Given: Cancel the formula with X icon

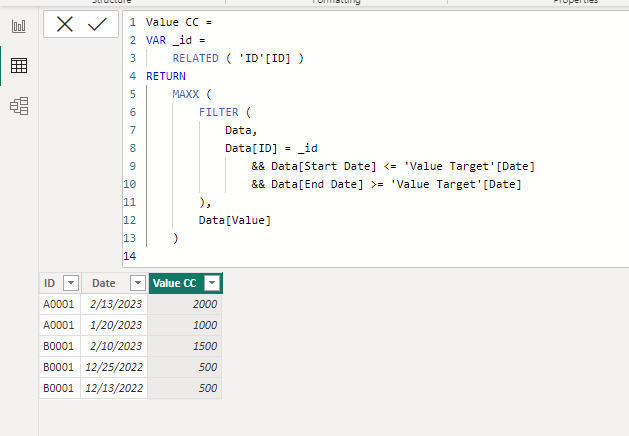Looking at the screenshot, I should (x=65, y=24).
